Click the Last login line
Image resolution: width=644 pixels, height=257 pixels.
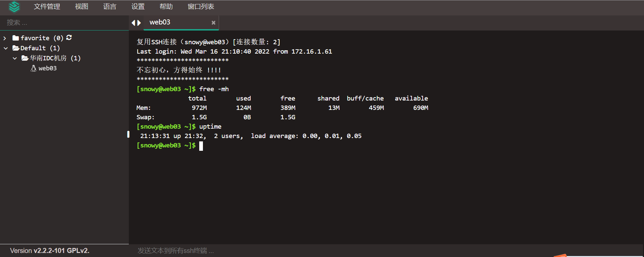234,52
